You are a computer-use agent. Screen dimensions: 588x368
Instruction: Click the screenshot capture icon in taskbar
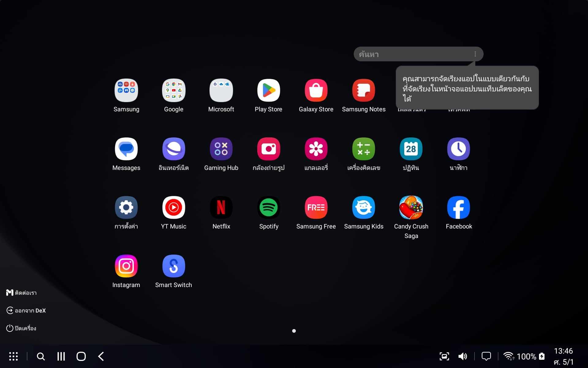pyautogui.click(x=444, y=356)
